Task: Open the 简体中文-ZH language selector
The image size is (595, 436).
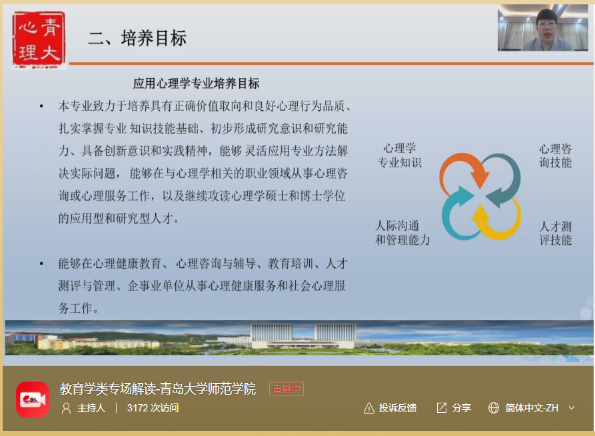Action: (531, 408)
